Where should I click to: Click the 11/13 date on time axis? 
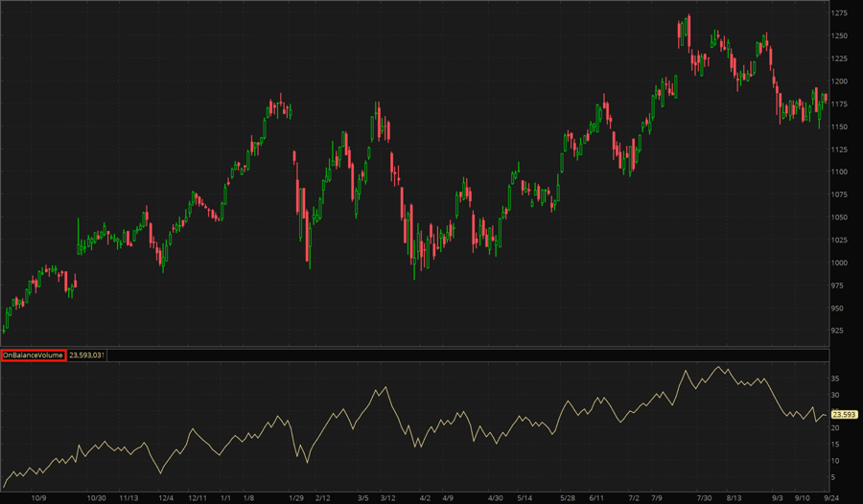click(x=128, y=498)
